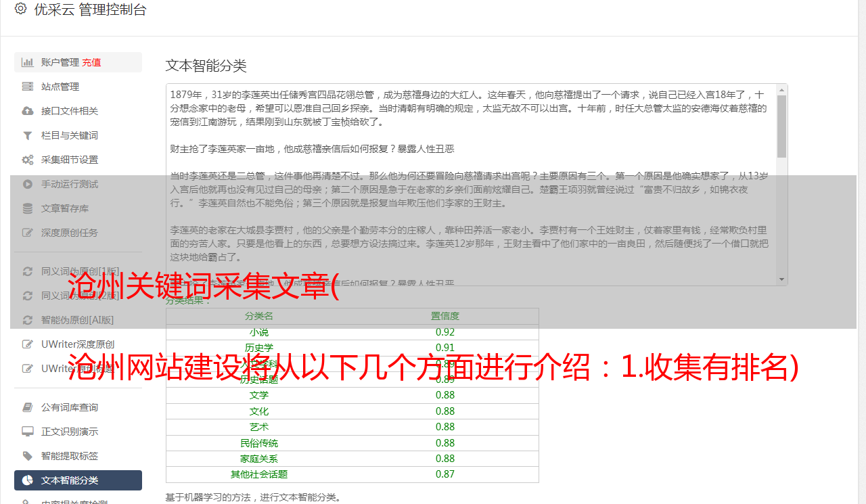The height and width of the screenshot is (504, 866).
Task: Open the red 充值 recharge link
Action: tap(92, 62)
